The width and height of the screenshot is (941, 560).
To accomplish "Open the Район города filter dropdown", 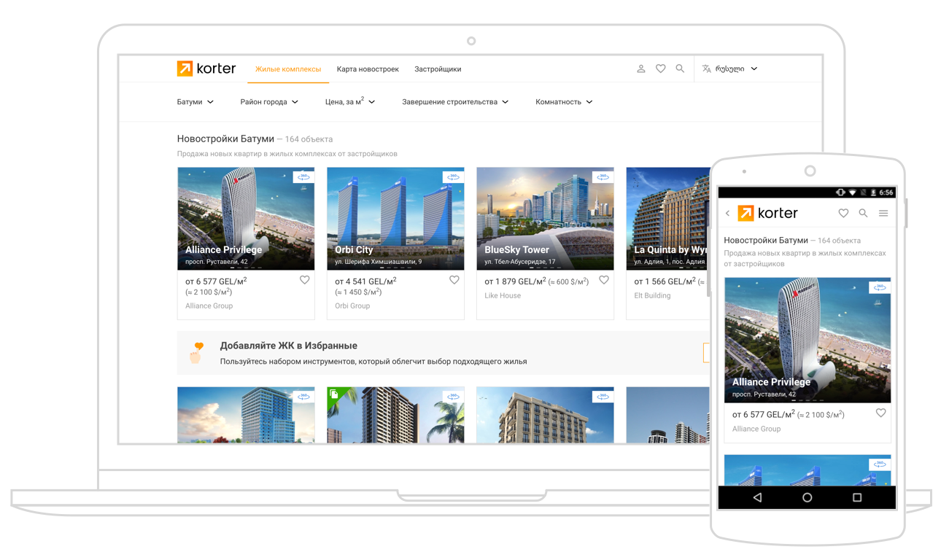I will tap(268, 102).
